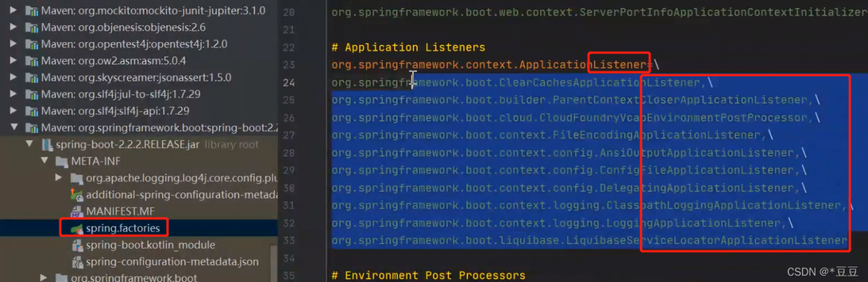Click spring-configuration-metadata.json file icon

77,262
